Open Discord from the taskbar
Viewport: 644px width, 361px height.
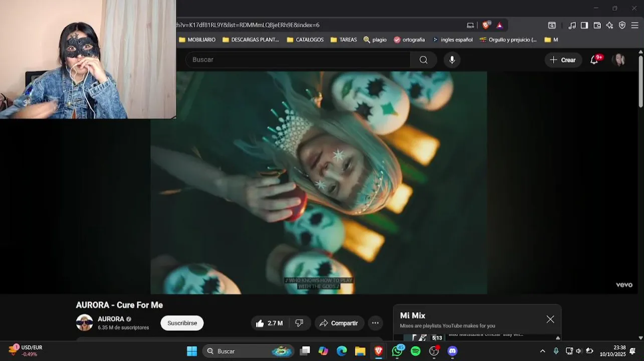coord(453,351)
